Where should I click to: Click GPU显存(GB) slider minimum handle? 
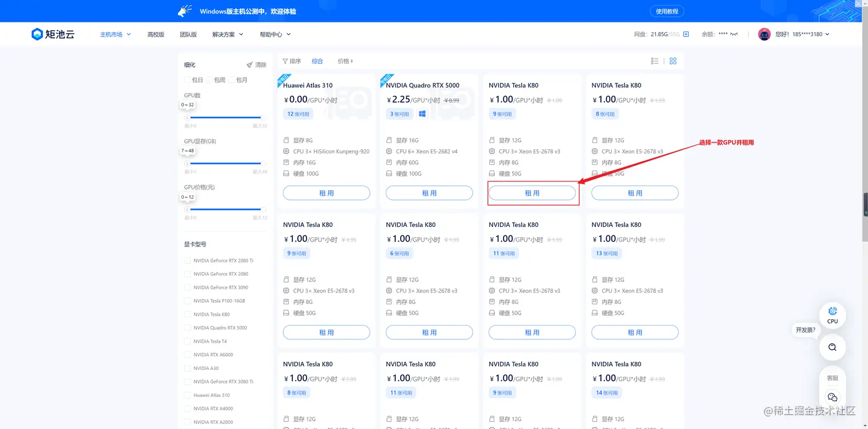pyautogui.click(x=187, y=163)
